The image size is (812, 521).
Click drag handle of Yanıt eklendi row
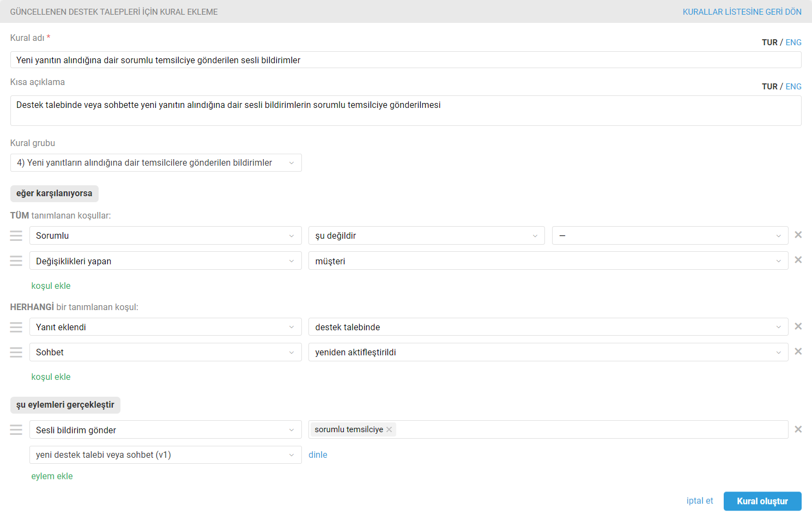[x=16, y=327]
